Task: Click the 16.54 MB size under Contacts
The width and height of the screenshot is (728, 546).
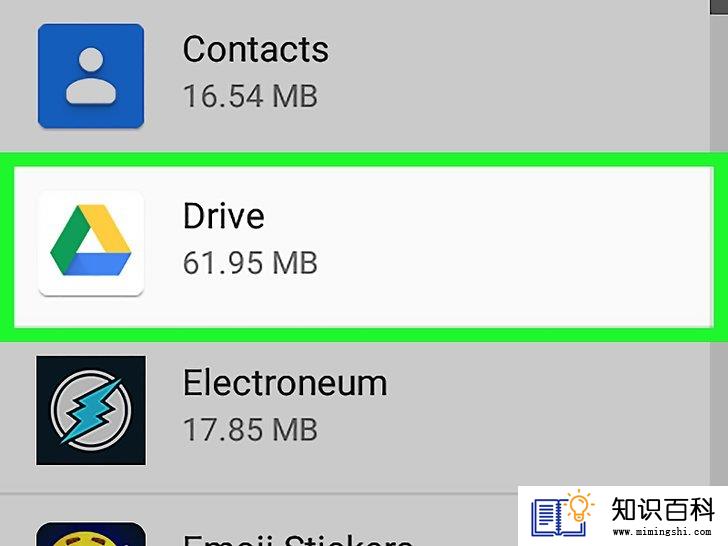Action: pos(250,96)
